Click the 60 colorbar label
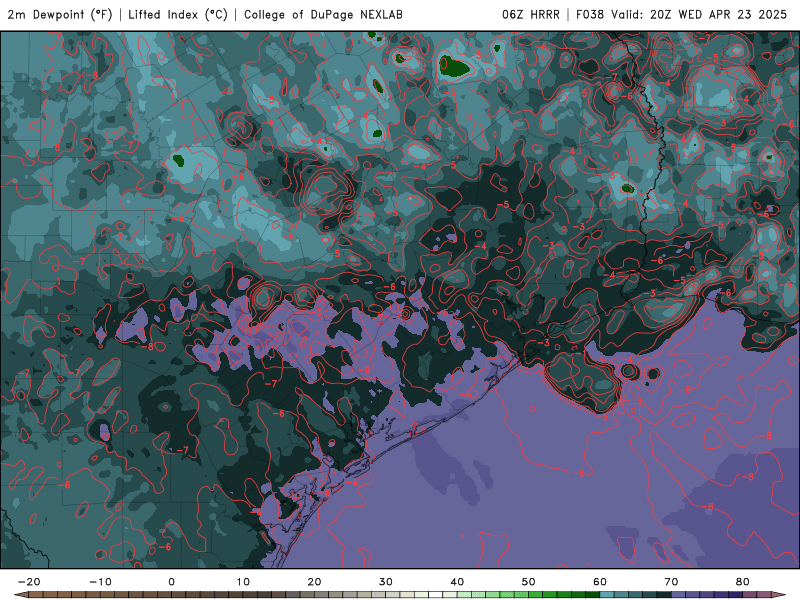The height and width of the screenshot is (600, 800). click(x=600, y=582)
